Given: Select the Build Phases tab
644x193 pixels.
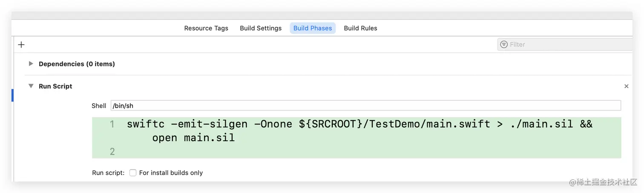Looking at the screenshot, I should tap(313, 28).
